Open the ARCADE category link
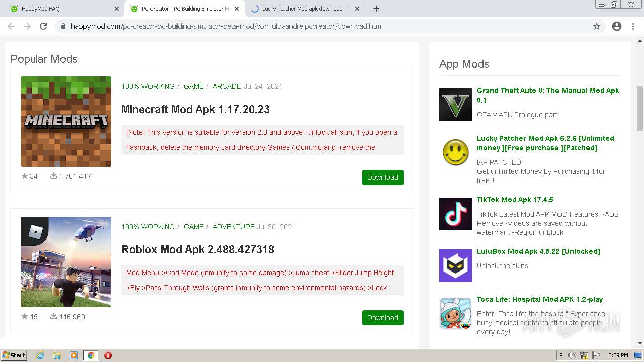This screenshot has height=362, width=644. tap(227, 86)
